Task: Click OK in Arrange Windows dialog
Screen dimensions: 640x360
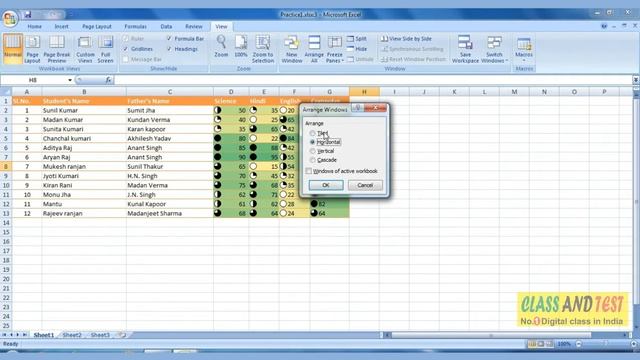Action: coord(326,185)
